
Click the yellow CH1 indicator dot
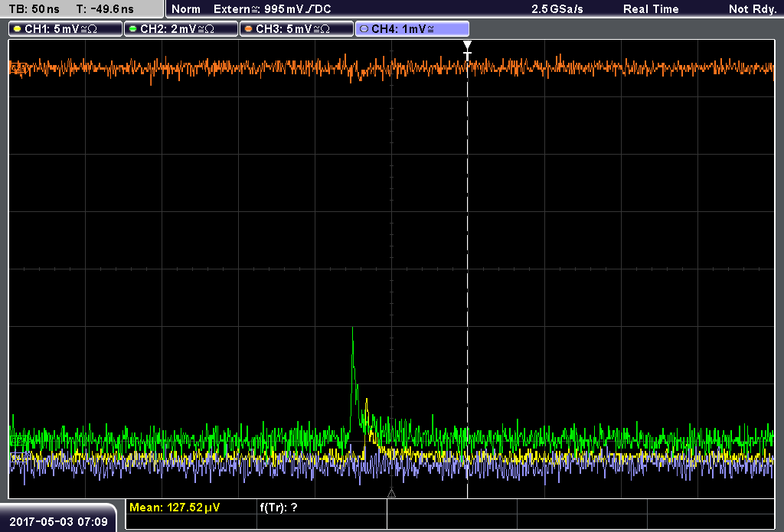(18, 29)
